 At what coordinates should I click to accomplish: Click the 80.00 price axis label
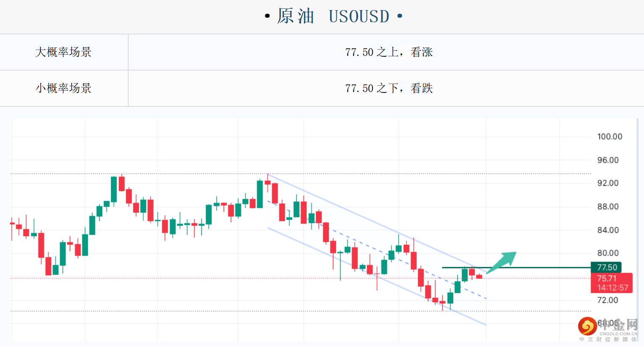pyautogui.click(x=608, y=253)
